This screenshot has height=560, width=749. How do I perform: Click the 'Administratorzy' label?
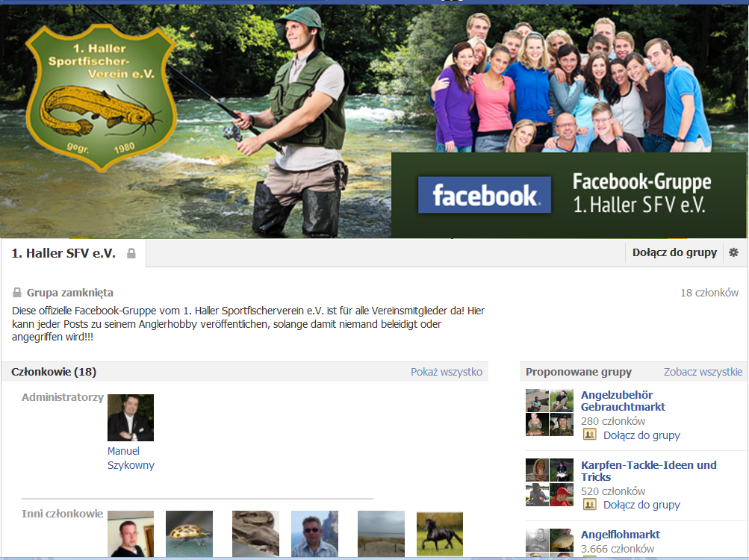pos(63,397)
